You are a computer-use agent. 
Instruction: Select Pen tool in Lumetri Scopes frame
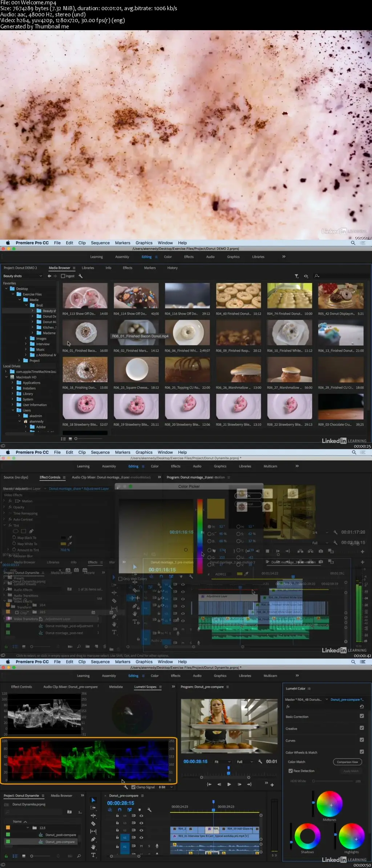pos(93,839)
